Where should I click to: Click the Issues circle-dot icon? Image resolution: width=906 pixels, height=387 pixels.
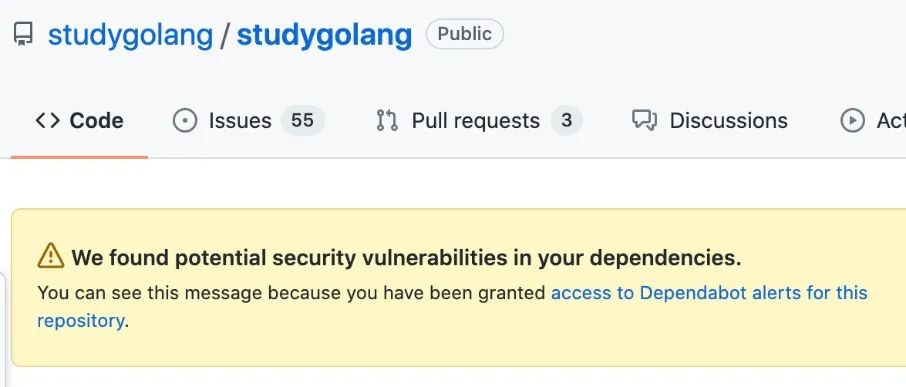[185, 121]
